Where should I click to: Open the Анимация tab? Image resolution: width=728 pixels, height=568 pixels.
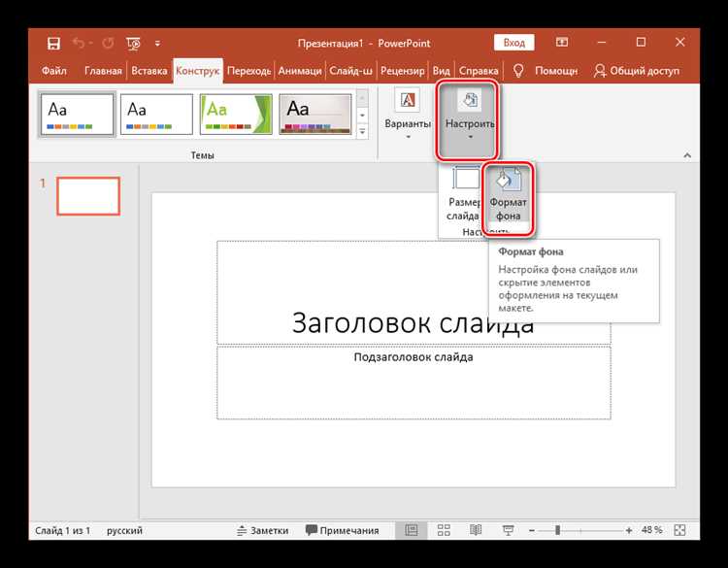click(x=300, y=71)
